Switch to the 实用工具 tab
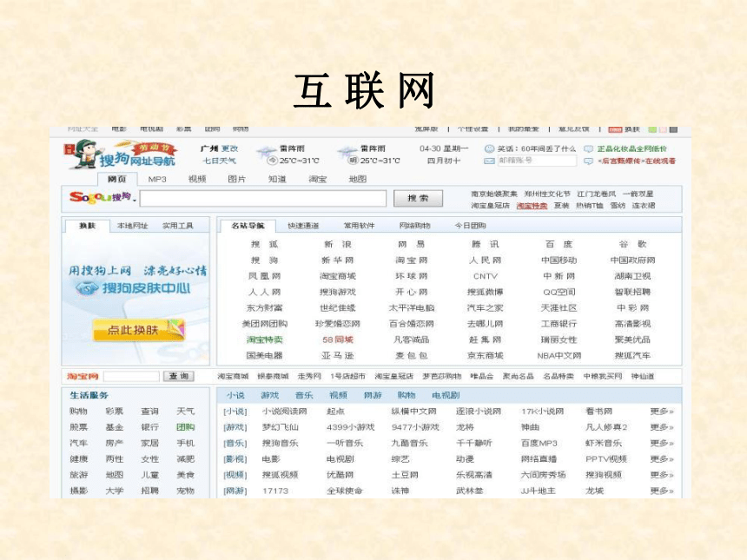 (178, 226)
